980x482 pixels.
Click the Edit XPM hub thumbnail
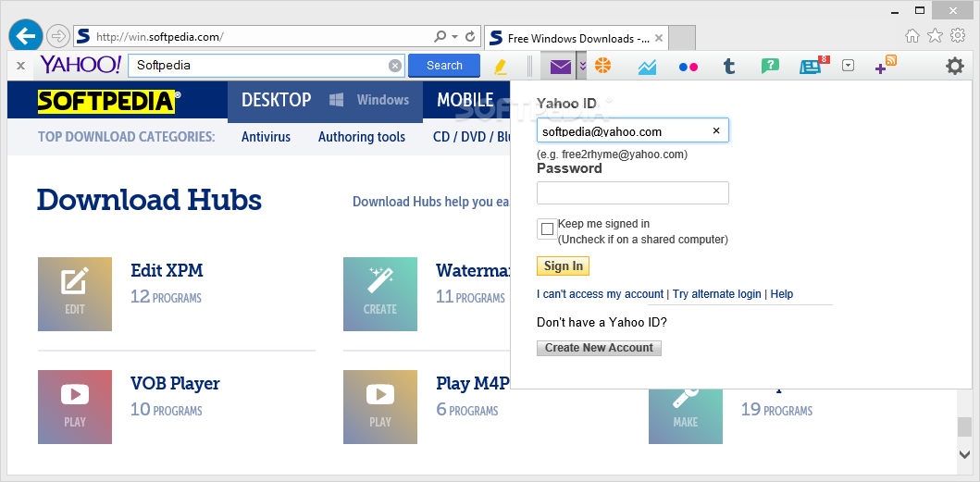75,294
